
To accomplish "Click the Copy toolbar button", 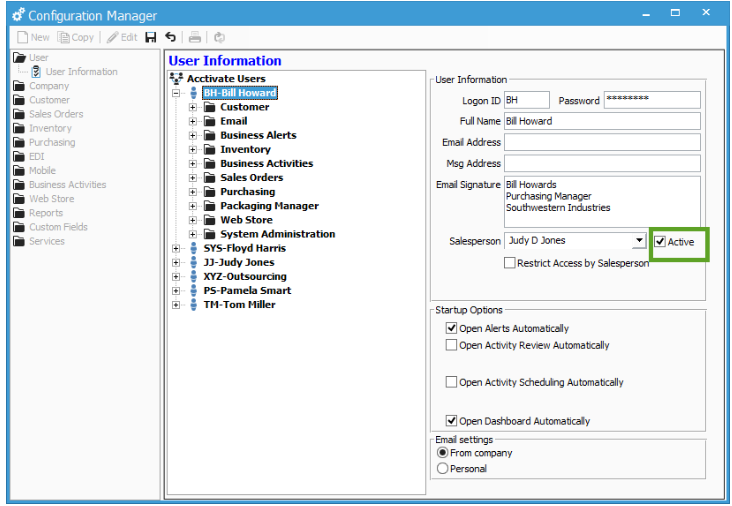I will click(x=76, y=37).
